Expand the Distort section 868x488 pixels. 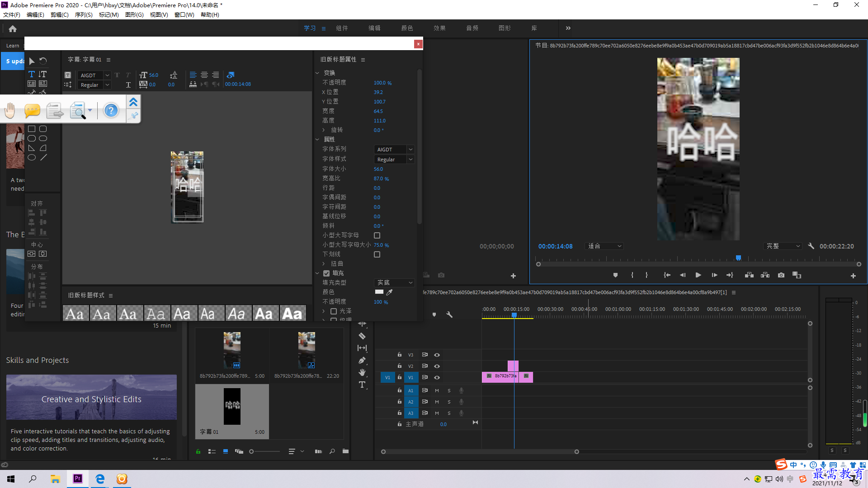click(x=324, y=264)
